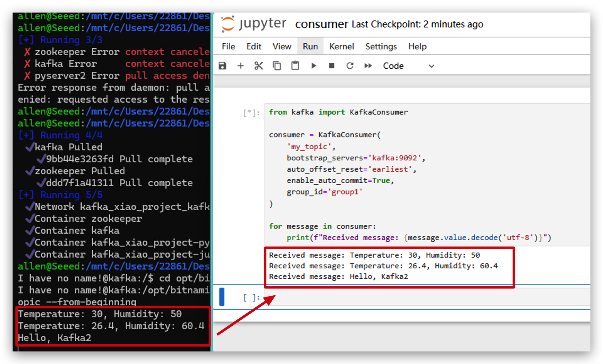Restart kernel and run all cells
The height and width of the screenshot is (364, 603).
pos(368,66)
